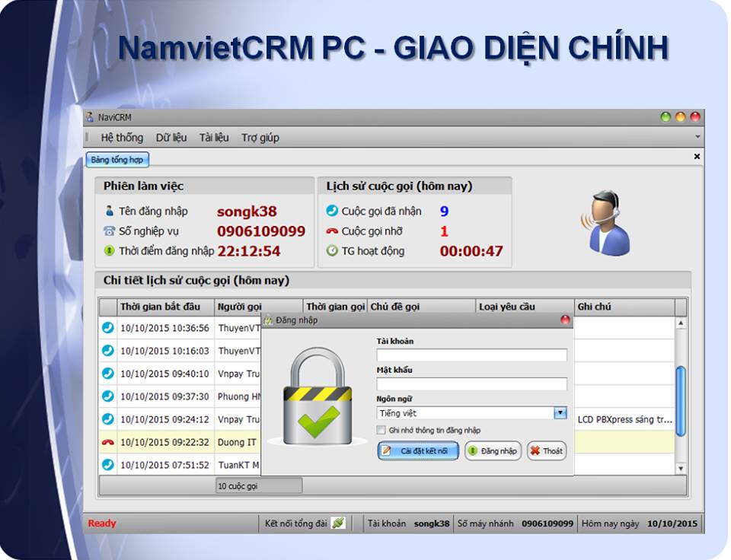Enable Ghi nhớ thông tin đăng nhập checkbox
Screen dimensions: 731x560
[x=381, y=431]
